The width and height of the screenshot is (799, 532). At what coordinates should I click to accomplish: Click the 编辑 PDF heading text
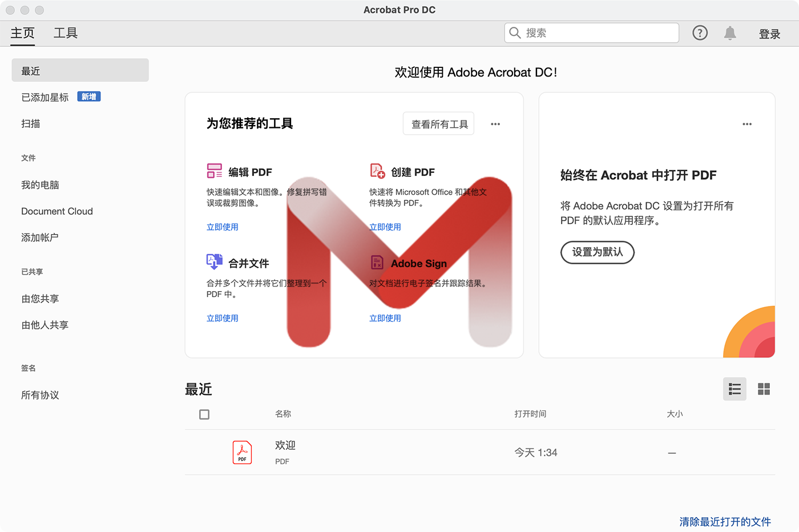(250, 172)
